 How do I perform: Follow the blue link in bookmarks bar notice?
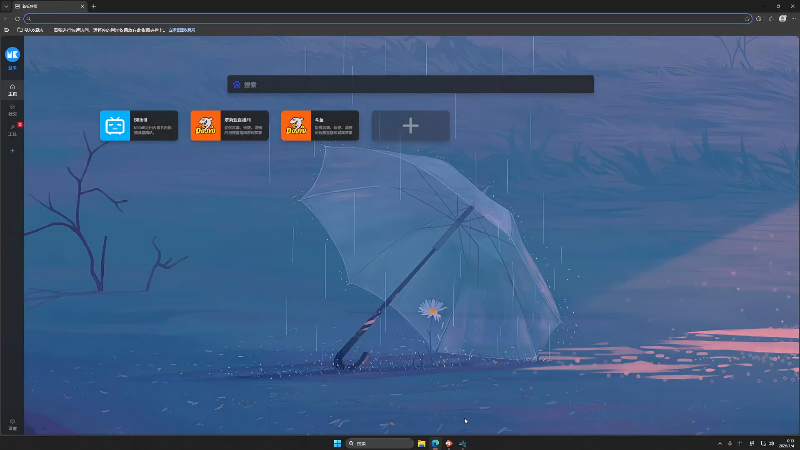(182, 30)
